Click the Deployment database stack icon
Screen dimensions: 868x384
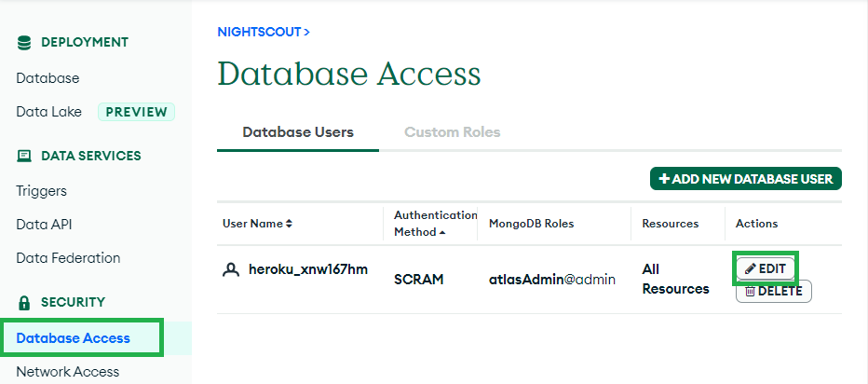(24, 43)
